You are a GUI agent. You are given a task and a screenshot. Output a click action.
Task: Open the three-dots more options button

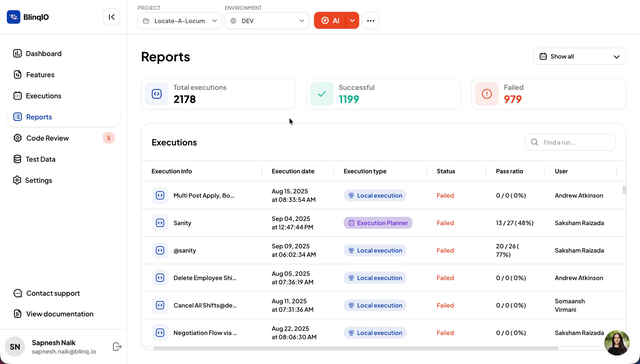(x=371, y=21)
